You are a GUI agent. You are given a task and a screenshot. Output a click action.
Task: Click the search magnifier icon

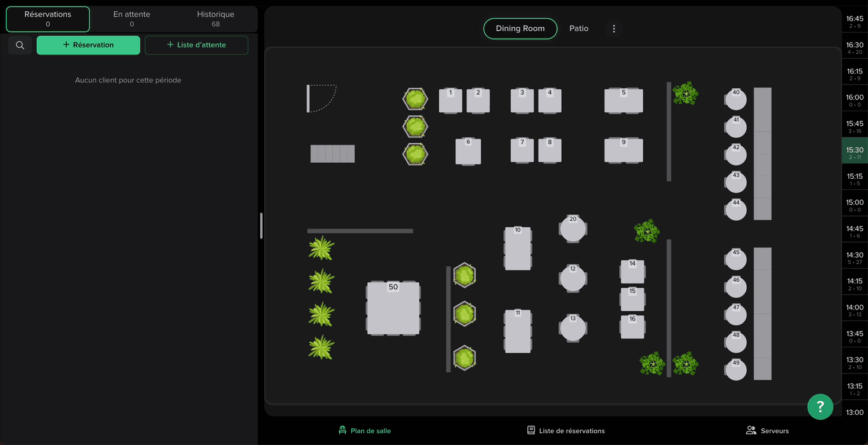click(x=20, y=45)
